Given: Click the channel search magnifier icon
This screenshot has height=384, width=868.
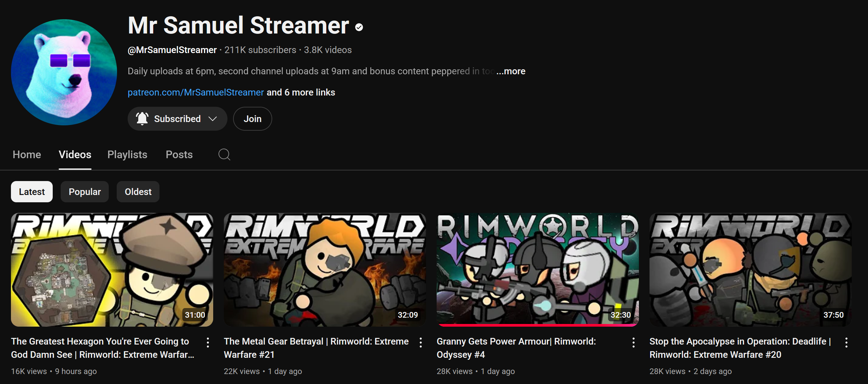Looking at the screenshot, I should (224, 155).
